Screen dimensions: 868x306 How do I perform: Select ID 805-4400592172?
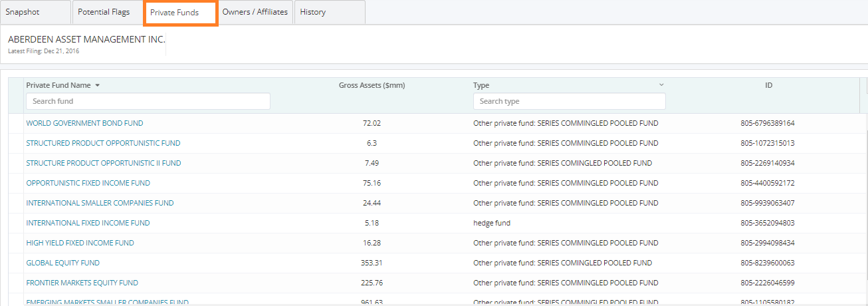click(x=768, y=183)
